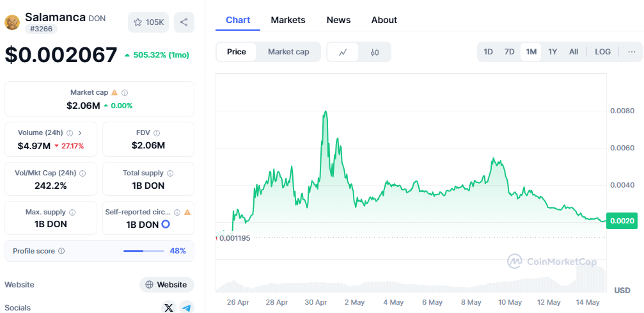Select the All time range
The image size is (644, 313).
574,52
